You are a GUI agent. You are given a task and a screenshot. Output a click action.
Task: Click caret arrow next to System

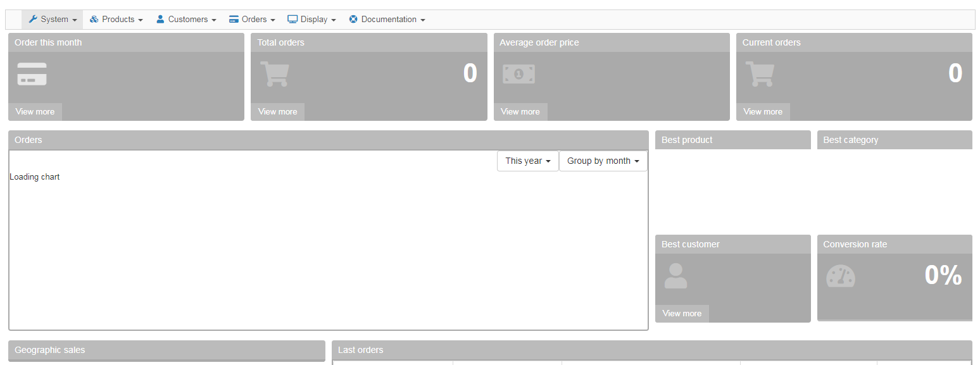75,20
